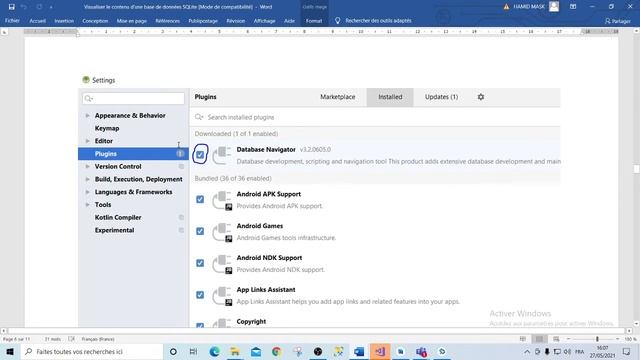Open Google Chrome from the taskbar
This screenshot has height=360, width=640.
[x=277, y=351]
